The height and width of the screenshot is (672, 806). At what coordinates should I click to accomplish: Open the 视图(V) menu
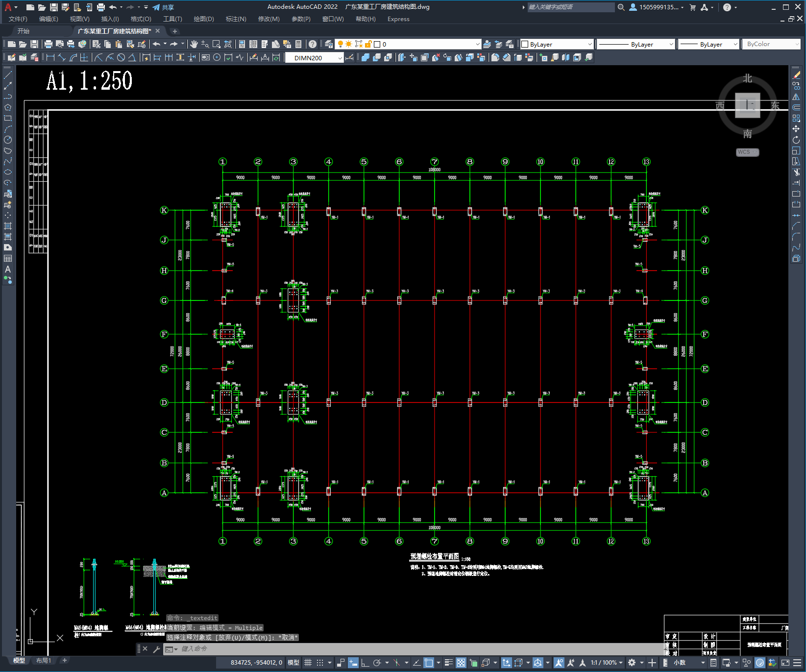79,19
